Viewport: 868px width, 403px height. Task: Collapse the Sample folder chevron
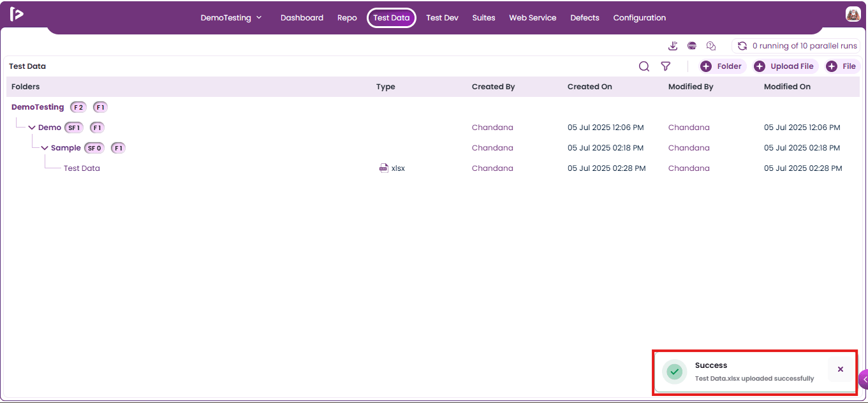(x=45, y=148)
